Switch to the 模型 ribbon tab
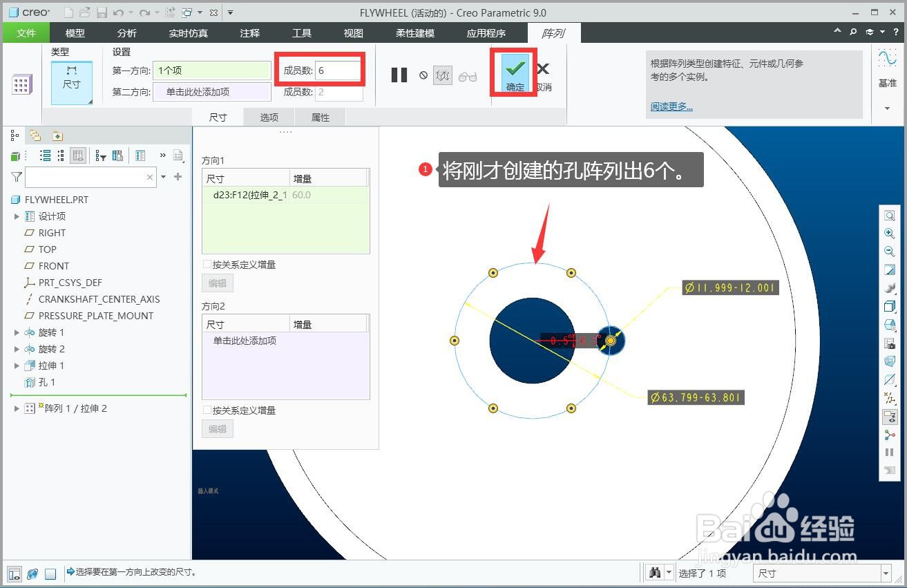Image resolution: width=907 pixels, height=588 pixels. 75,33
